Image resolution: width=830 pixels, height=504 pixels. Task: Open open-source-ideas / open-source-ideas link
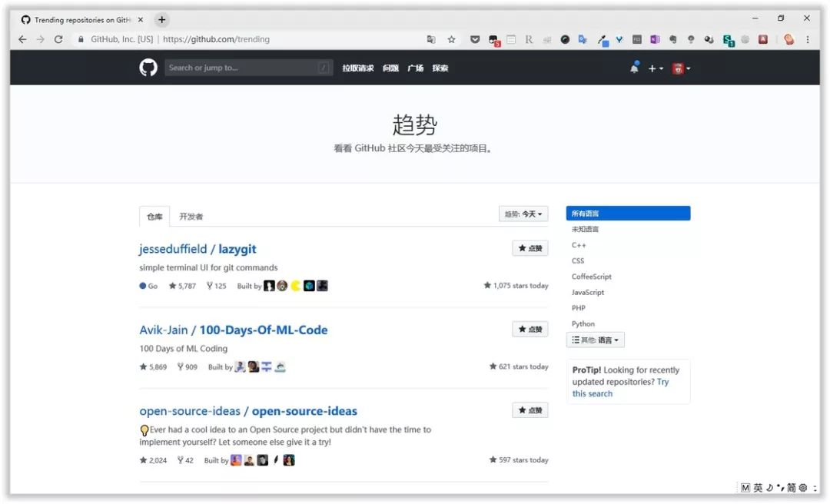point(248,411)
